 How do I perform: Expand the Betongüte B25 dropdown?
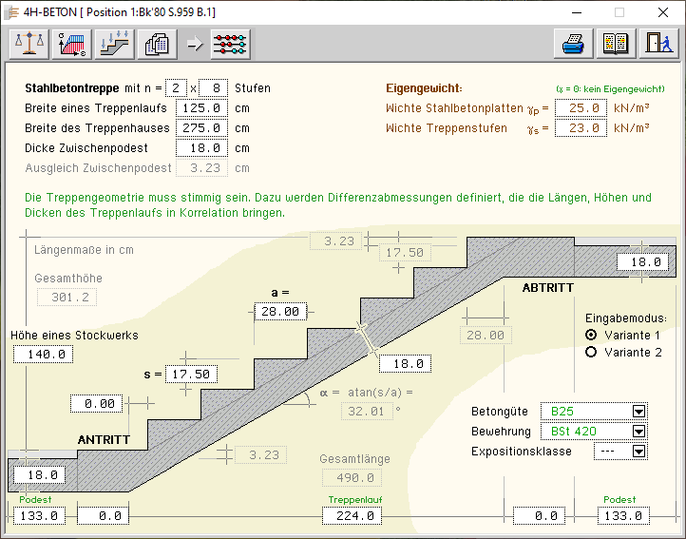pyautogui.click(x=639, y=411)
